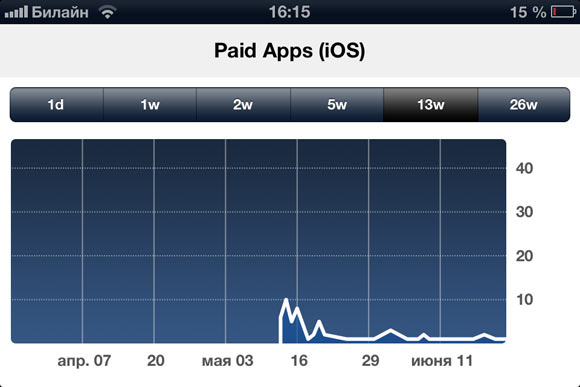The height and width of the screenshot is (387, 580).
Task: Tap the y-axis label 40
Action: click(x=524, y=168)
